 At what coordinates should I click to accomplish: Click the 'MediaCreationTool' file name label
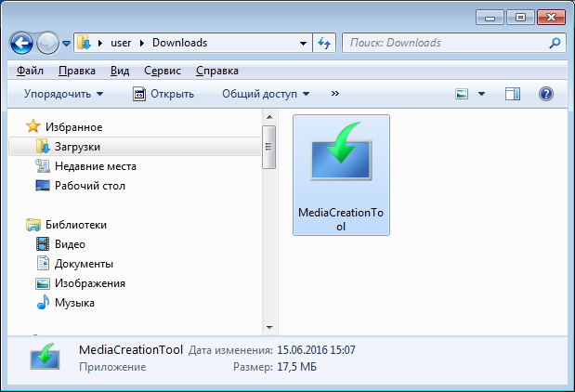(x=341, y=219)
